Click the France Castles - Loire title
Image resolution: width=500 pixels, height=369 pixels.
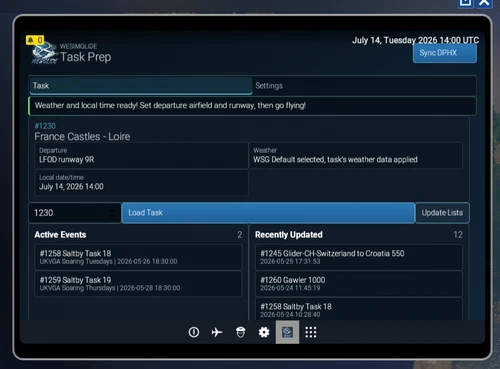pos(82,136)
